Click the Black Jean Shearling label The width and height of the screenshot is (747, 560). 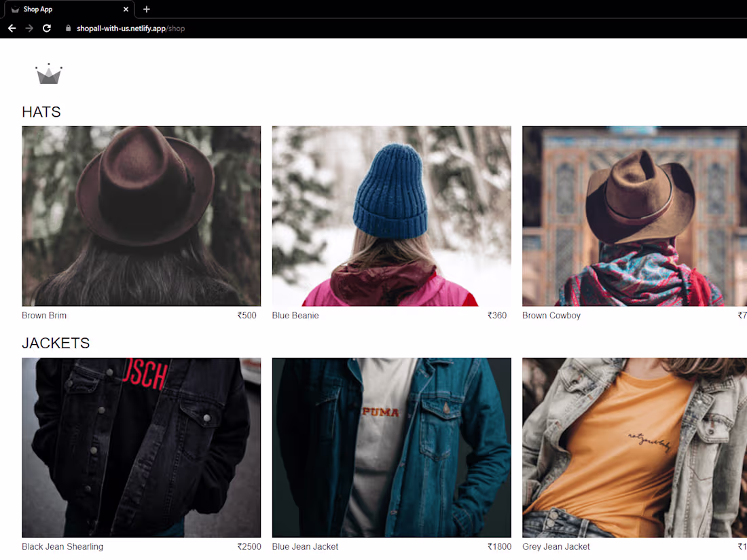pyautogui.click(x=62, y=546)
